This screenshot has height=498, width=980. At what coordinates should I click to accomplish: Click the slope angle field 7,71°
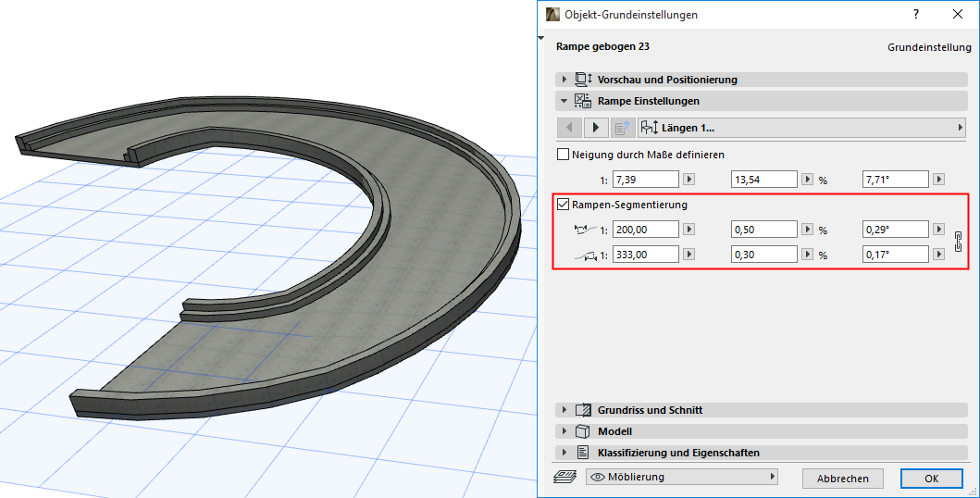(895, 180)
